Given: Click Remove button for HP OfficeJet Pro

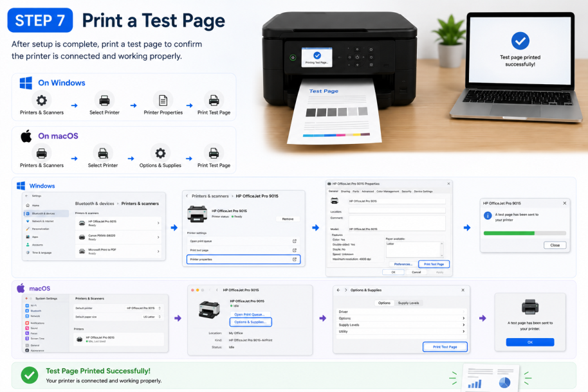Looking at the screenshot, I should (x=288, y=219).
